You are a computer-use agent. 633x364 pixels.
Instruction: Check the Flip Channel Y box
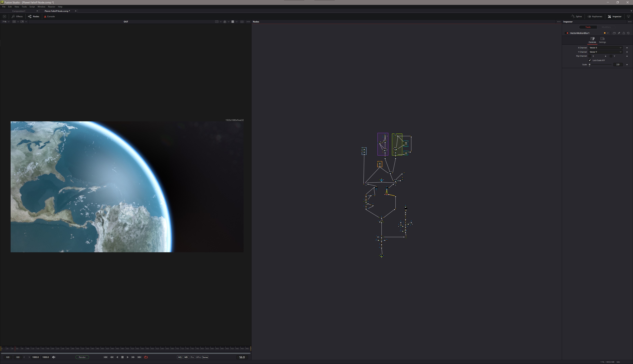click(611, 56)
